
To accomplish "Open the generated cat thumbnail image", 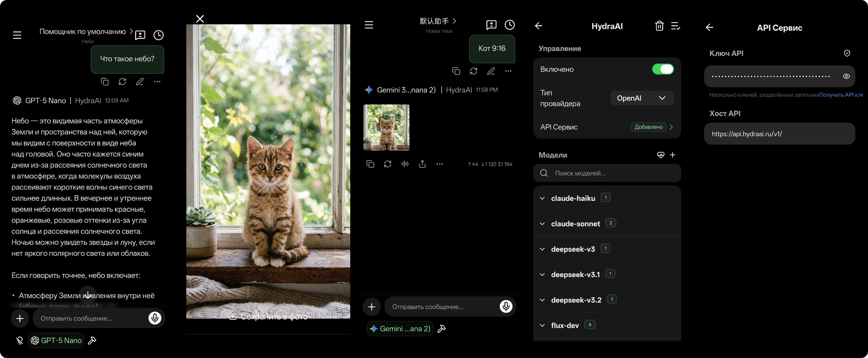I will coord(386,127).
